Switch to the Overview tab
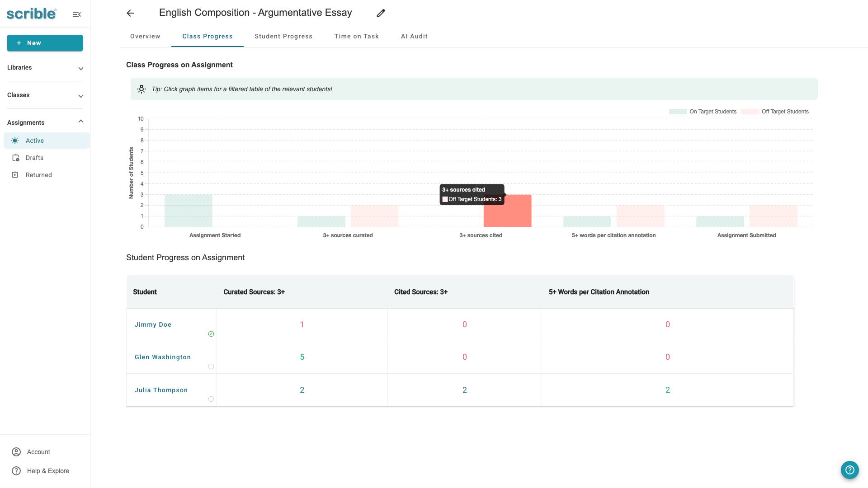 pyautogui.click(x=145, y=36)
